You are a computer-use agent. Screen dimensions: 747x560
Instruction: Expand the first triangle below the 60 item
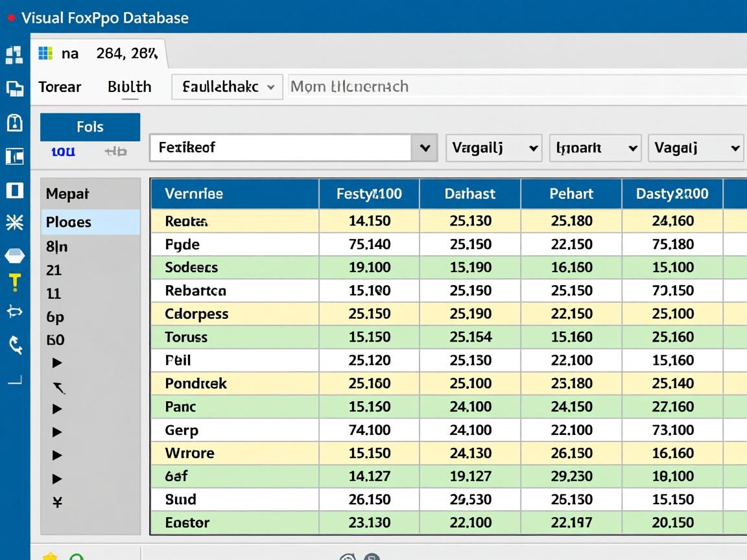(57, 362)
